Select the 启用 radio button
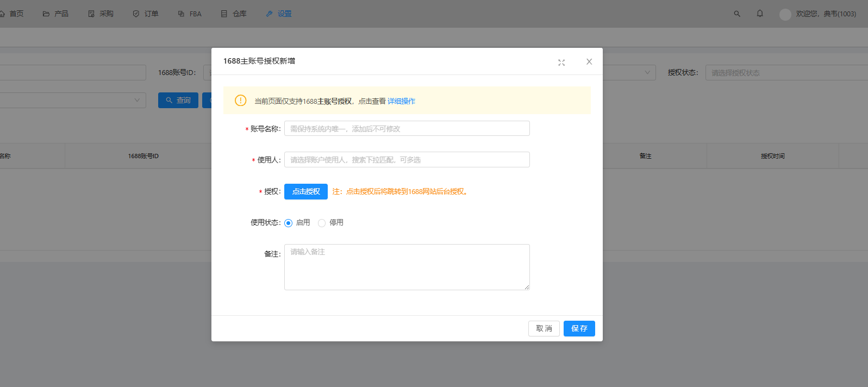The width and height of the screenshot is (868, 387). [289, 223]
